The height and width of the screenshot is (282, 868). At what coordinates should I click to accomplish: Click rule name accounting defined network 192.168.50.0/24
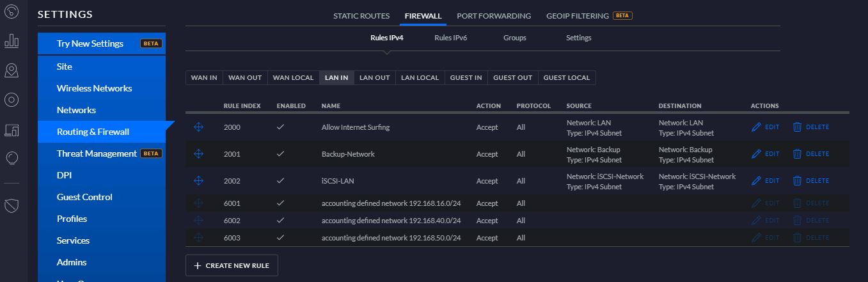coord(391,238)
